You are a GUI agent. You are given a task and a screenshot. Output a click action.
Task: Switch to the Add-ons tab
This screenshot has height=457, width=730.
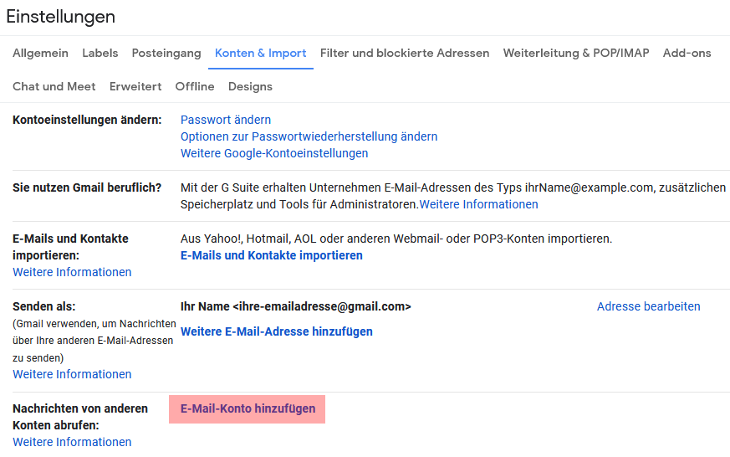[687, 53]
